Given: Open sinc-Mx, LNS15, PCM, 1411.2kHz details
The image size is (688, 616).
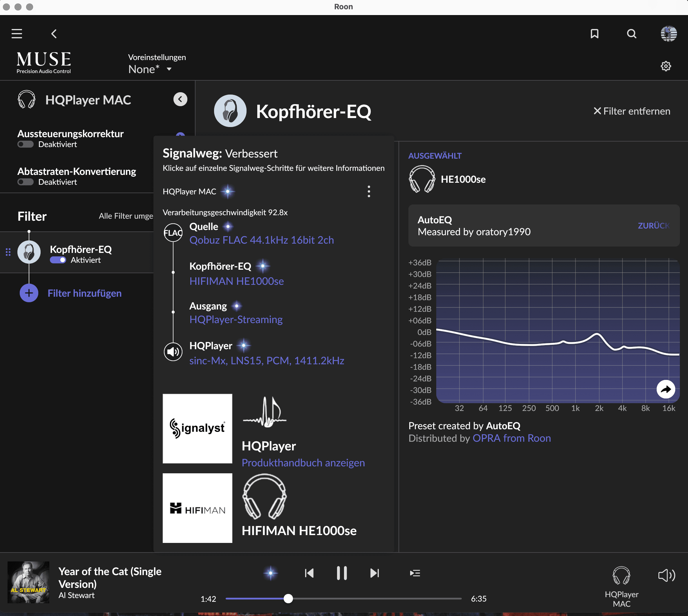Looking at the screenshot, I should pos(267,361).
